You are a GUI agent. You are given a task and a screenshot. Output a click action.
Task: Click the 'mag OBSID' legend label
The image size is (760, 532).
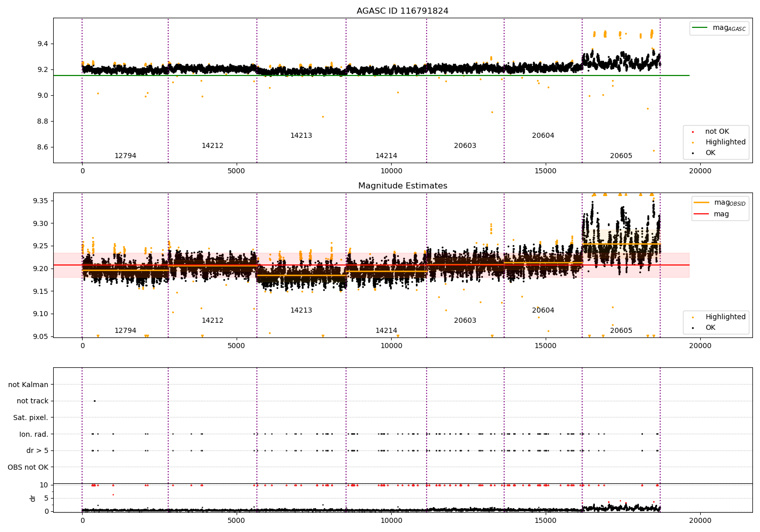pyautogui.click(x=730, y=203)
